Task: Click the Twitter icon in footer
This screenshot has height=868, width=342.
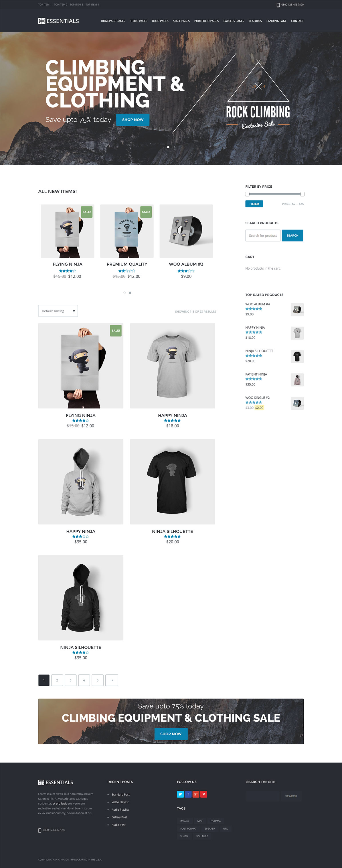Action: tap(180, 794)
